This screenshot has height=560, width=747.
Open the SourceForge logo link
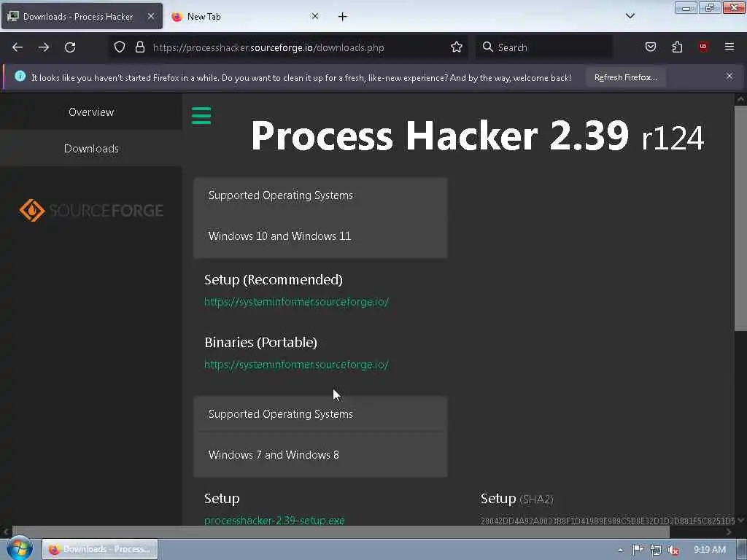(91, 210)
